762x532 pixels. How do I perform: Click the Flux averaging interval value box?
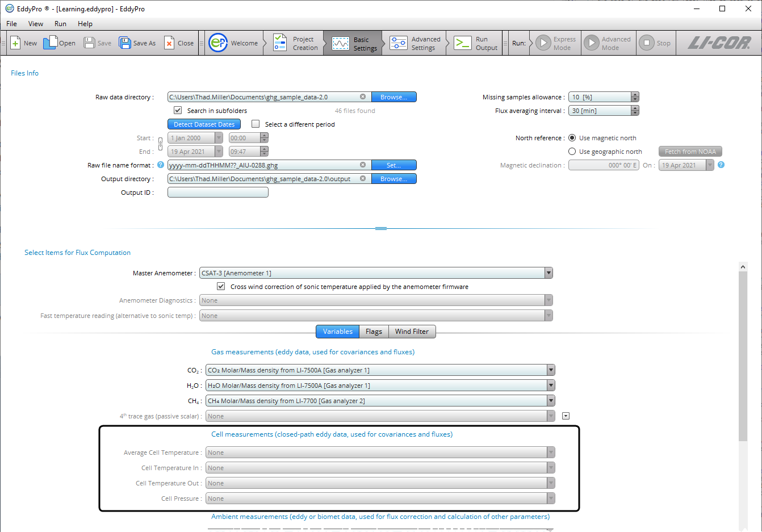pyautogui.click(x=600, y=111)
